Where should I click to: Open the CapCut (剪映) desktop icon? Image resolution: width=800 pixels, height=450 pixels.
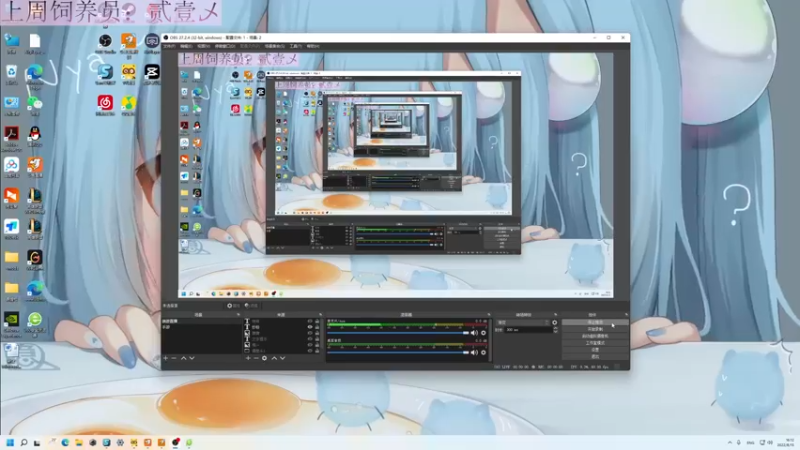click(x=152, y=74)
